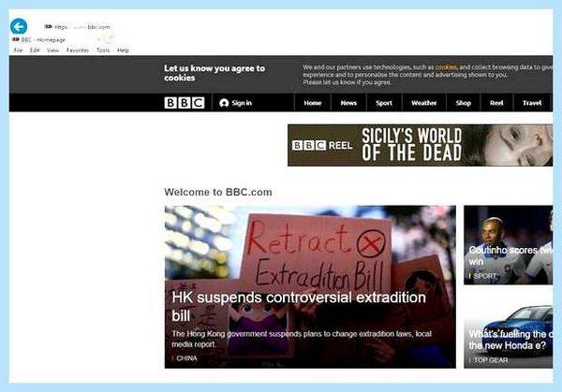The image size is (562, 392).
Task: Follow the cookies link in the banner
Action: tap(446, 67)
